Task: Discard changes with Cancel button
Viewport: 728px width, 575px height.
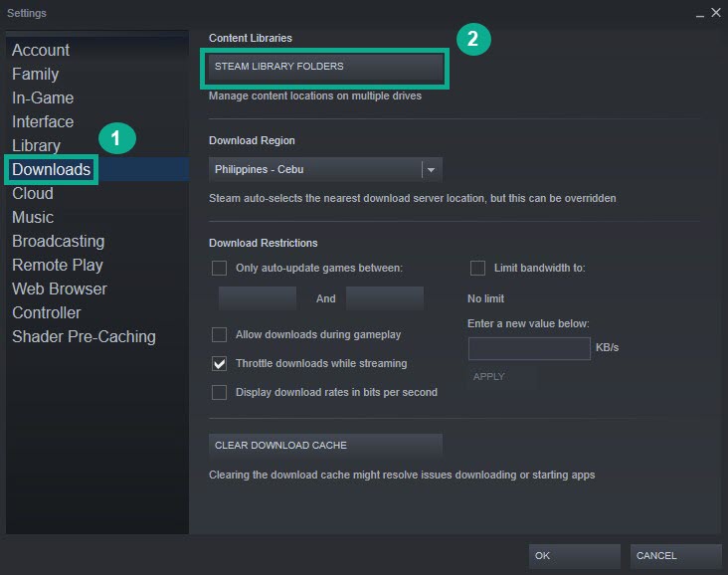Action: tap(676, 556)
